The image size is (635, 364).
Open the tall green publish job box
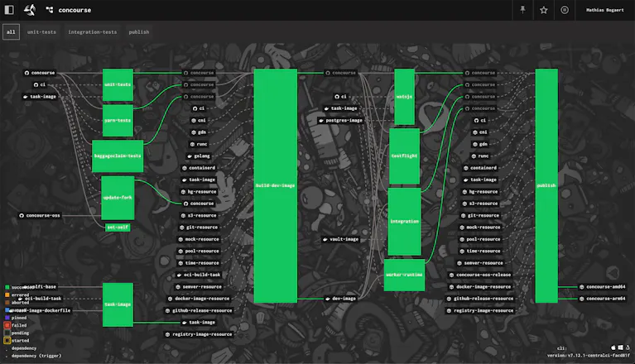tap(546, 185)
